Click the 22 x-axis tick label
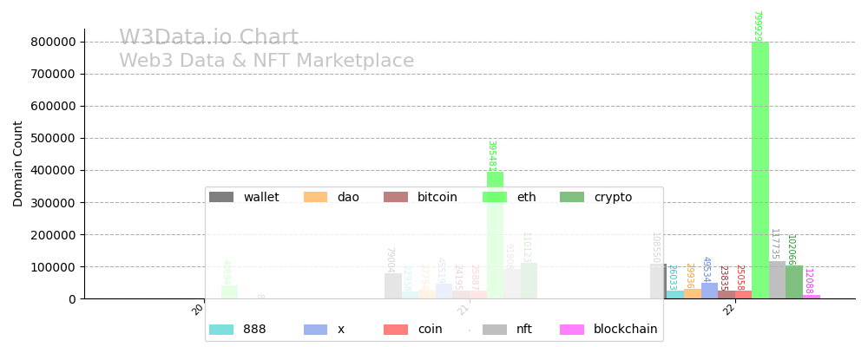Image resolution: width=868 pixels, height=347 pixels. click(x=730, y=310)
